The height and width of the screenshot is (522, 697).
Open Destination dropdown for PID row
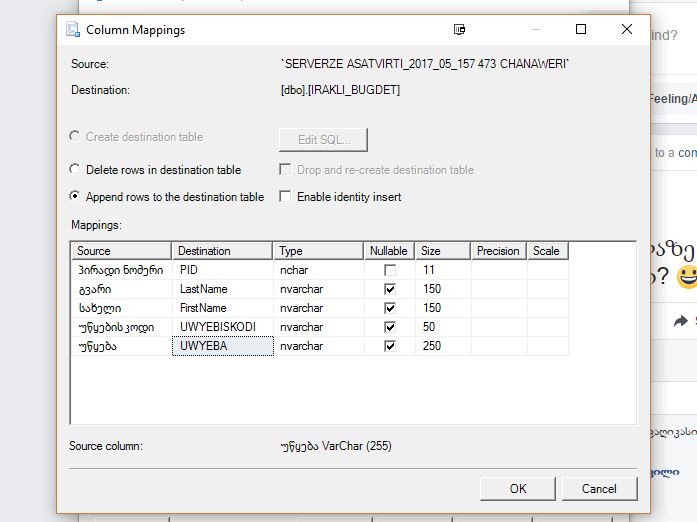click(x=222, y=270)
